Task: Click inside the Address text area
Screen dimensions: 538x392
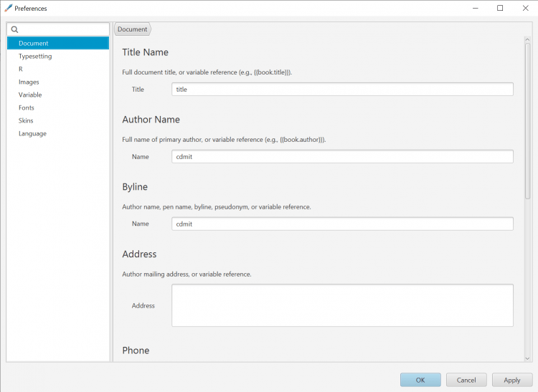Action: tap(342, 305)
